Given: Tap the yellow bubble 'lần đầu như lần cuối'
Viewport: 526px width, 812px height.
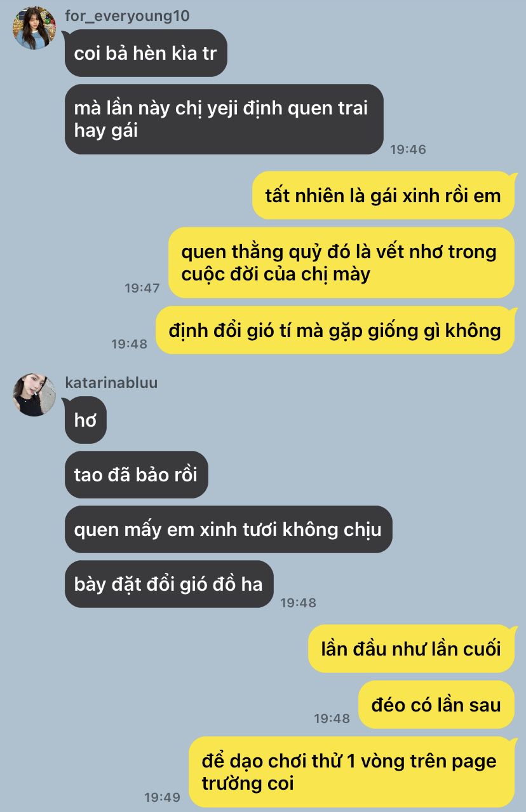Looking at the screenshot, I should click(411, 649).
